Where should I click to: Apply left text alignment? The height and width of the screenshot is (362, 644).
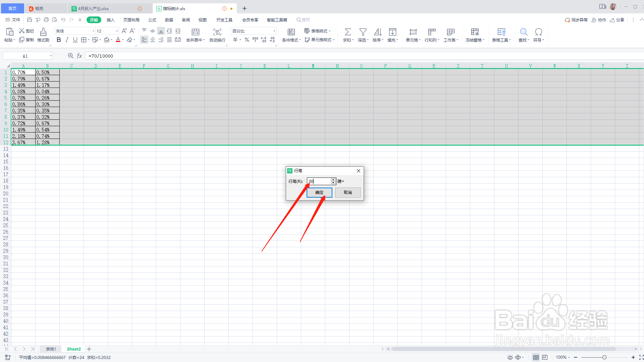(x=144, y=40)
